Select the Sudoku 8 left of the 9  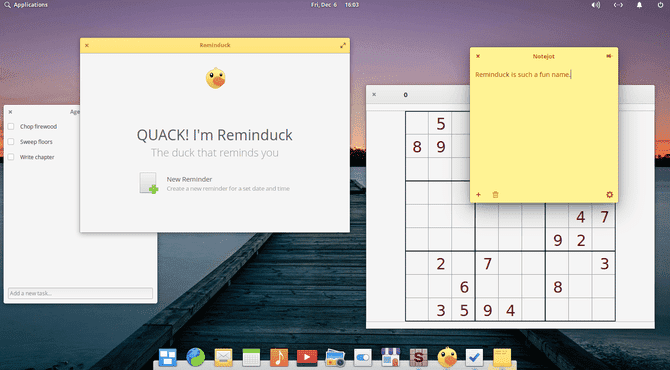(417, 147)
